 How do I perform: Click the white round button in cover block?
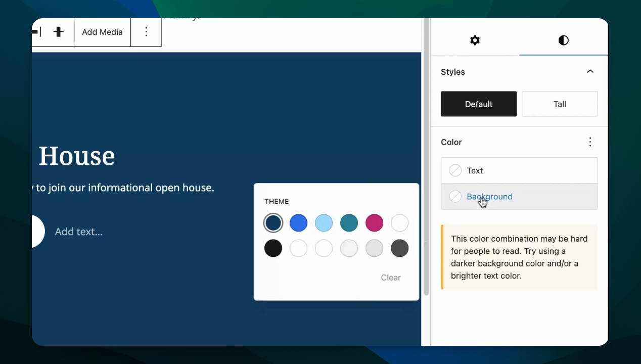(x=38, y=231)
